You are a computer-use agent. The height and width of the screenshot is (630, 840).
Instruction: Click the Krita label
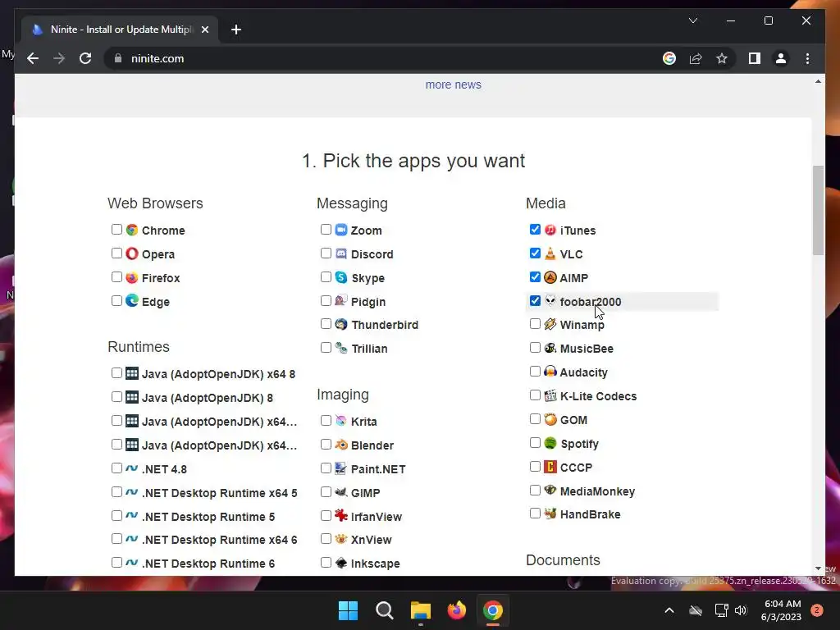click(x=363, y=422)
